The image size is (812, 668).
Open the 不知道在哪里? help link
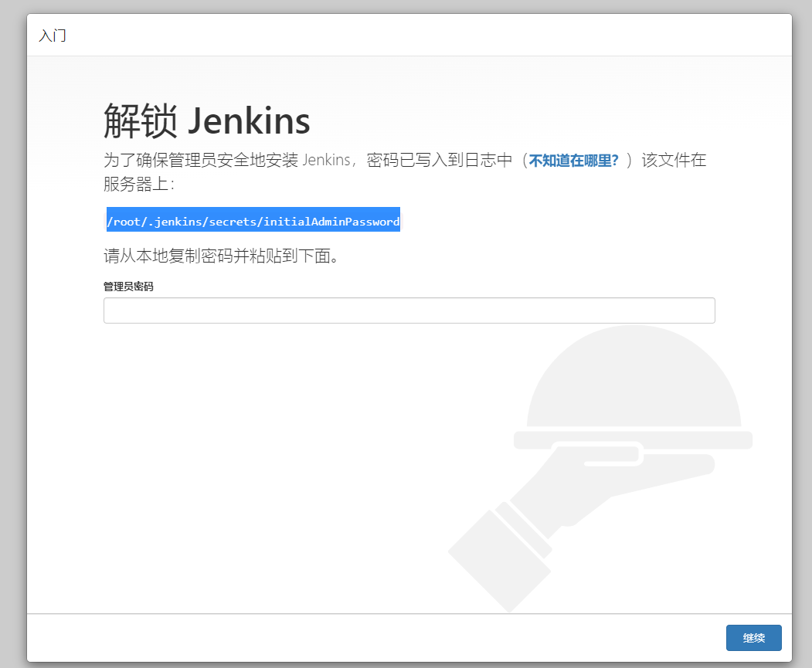(x=573, y=161)
